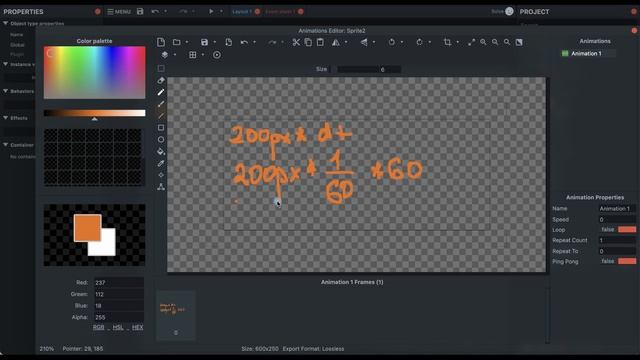
Task: Click the crop icon
Action: (447, 42)
